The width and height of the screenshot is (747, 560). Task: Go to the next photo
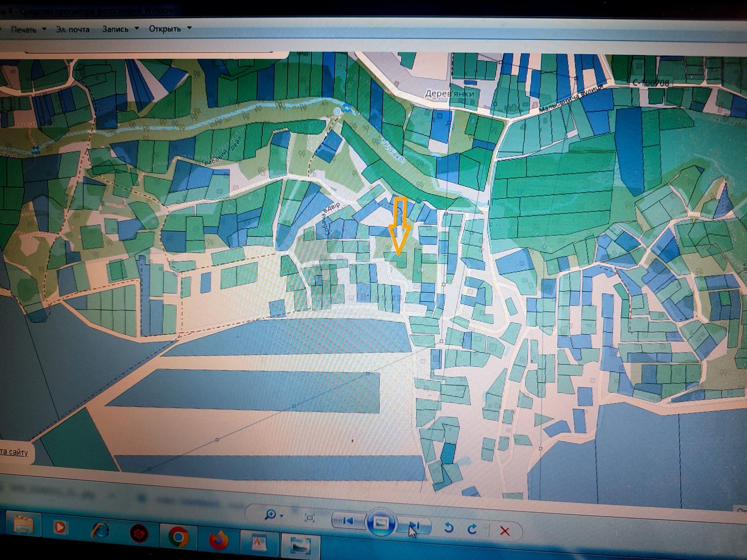[x=414, y=525]
